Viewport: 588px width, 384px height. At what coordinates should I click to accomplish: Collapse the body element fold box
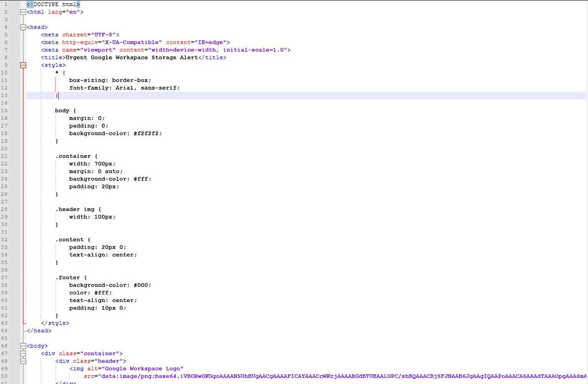23,346
